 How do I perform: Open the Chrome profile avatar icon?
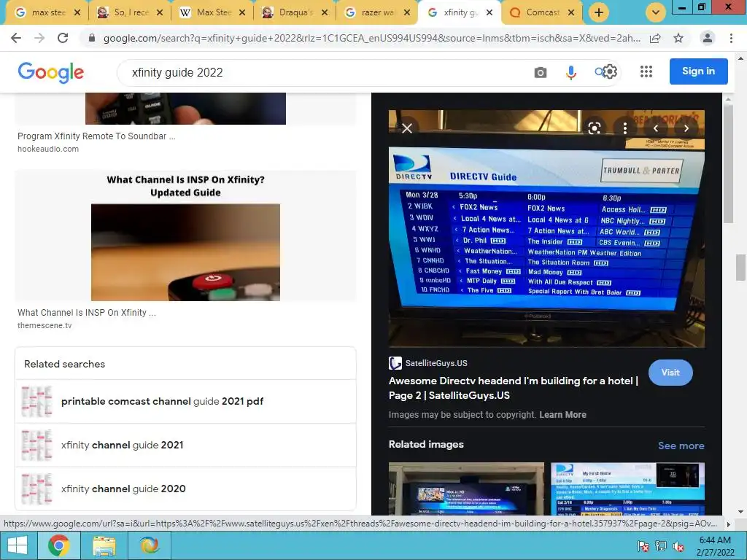point(708,38)
